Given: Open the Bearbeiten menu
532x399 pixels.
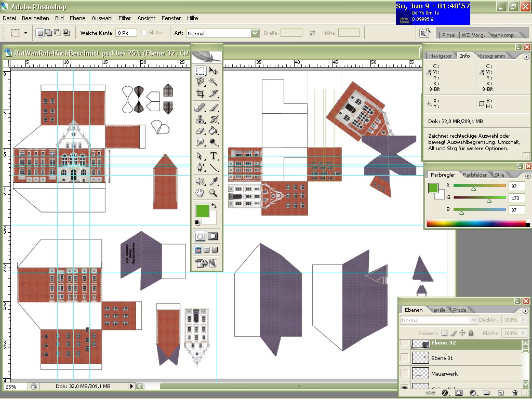Looking at the screenshot, I should coord(35,18).
